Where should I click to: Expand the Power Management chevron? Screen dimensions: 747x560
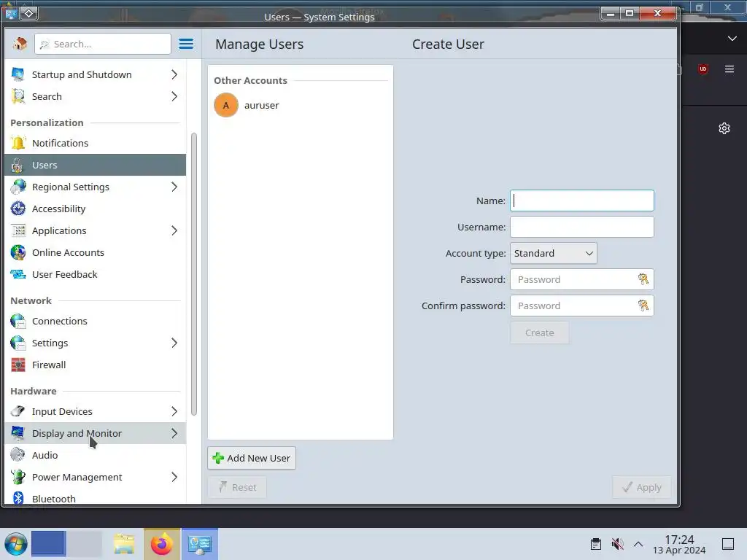[x=174, y=477]
